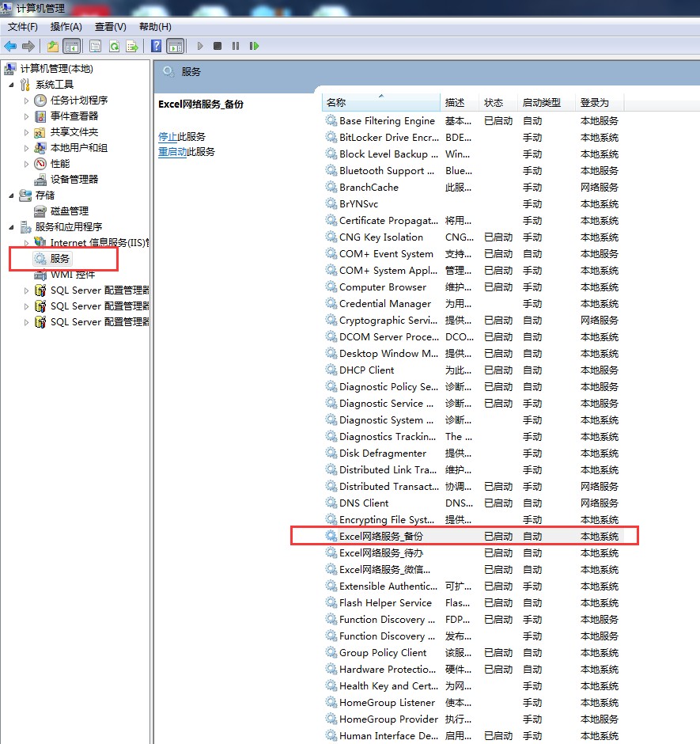Collapse the 存储 tree node
The width and height of the screenshot is (700, 744).
[11, 195]
